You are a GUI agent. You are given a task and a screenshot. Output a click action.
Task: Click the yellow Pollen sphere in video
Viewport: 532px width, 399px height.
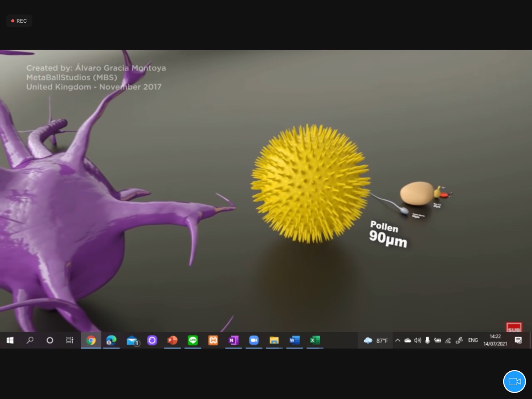[x=310, y=183]
